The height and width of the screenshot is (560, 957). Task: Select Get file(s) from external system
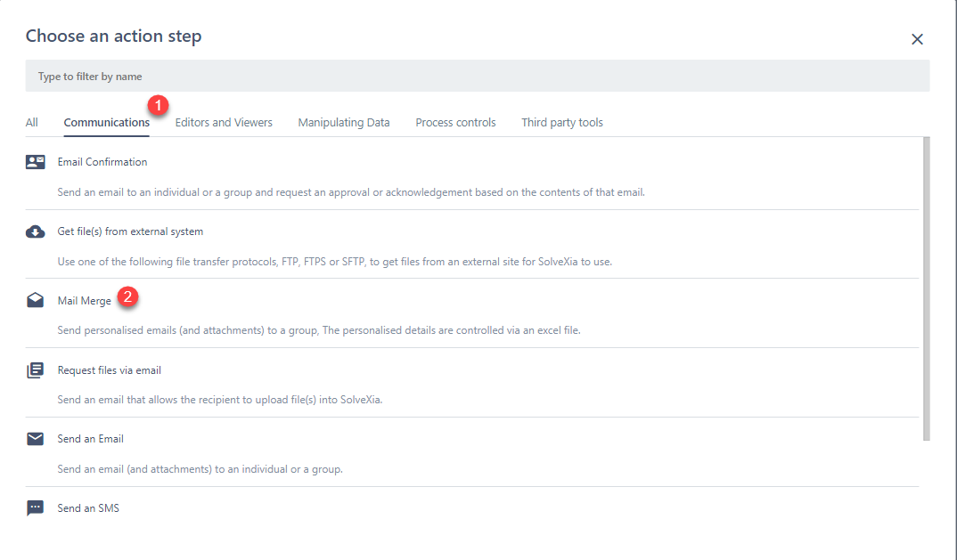pyautogui.click(x=130, y=231)
